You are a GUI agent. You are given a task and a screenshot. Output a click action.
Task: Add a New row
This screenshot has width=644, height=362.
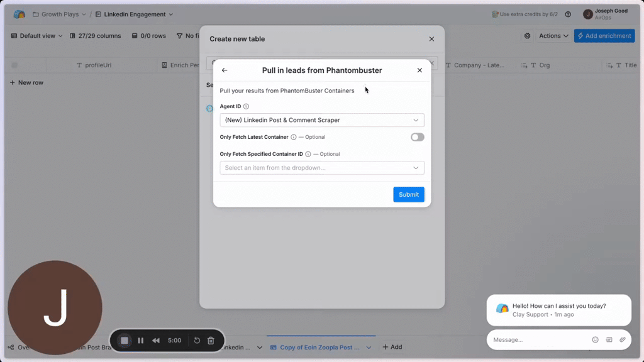pyautogui.click(x=26, y=82)
